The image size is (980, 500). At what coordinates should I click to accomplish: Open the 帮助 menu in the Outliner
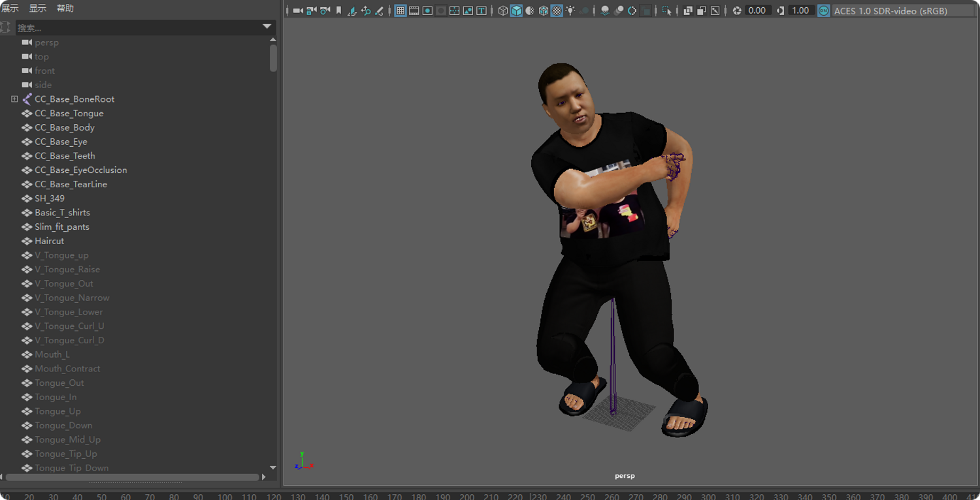[x=65, y=8]
